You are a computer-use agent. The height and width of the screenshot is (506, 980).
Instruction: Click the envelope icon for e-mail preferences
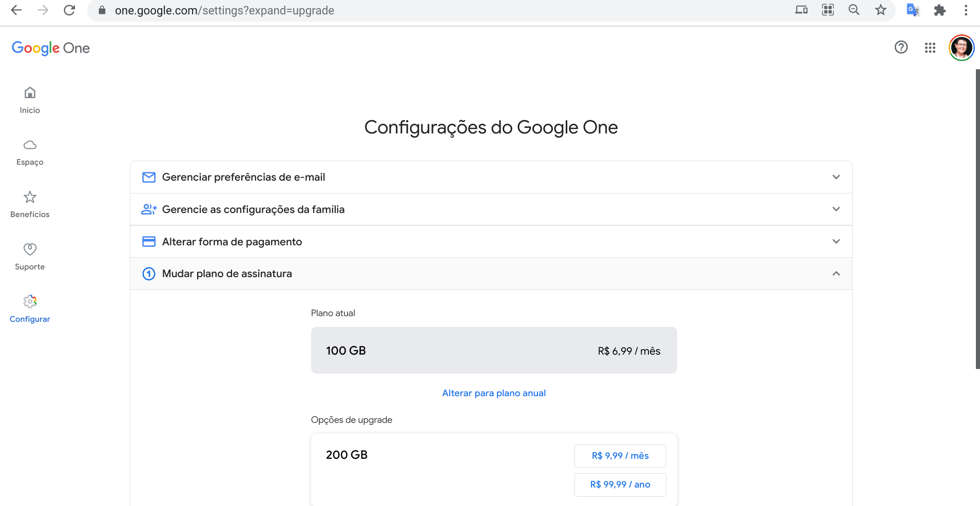point(149,177)
